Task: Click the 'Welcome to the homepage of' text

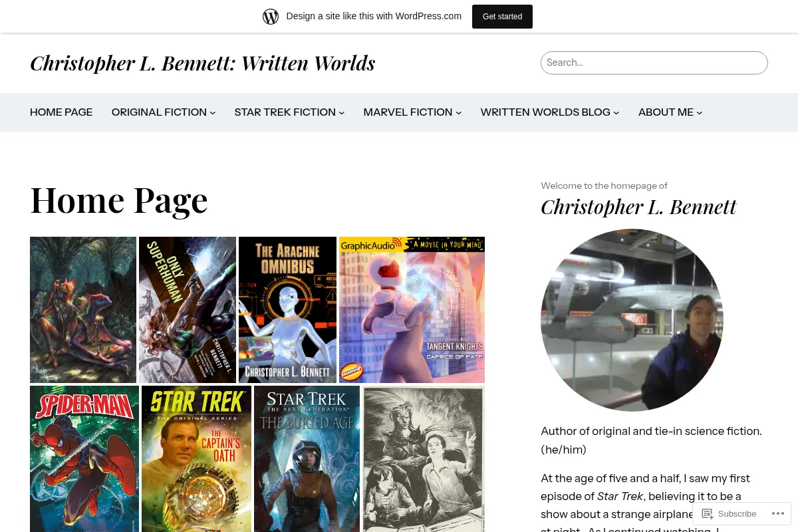Action: [x=604, y=186]
